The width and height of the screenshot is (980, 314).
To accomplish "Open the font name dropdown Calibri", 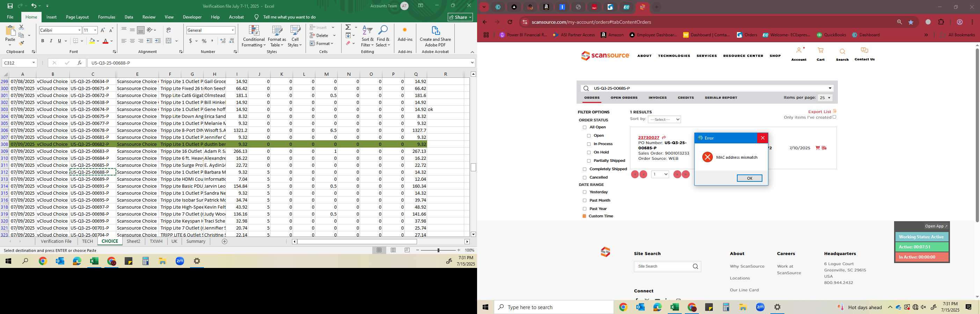I will point(79,30).
